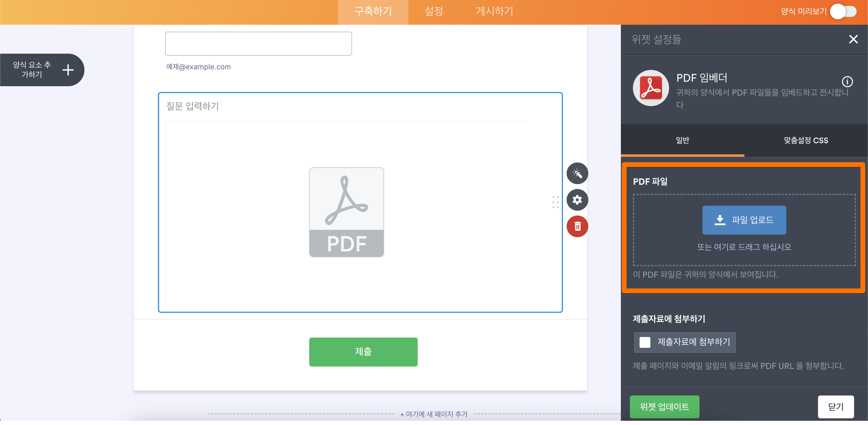
Task: Click the red PDF 임베더 icon in settings panel
Action: [651, 88]
